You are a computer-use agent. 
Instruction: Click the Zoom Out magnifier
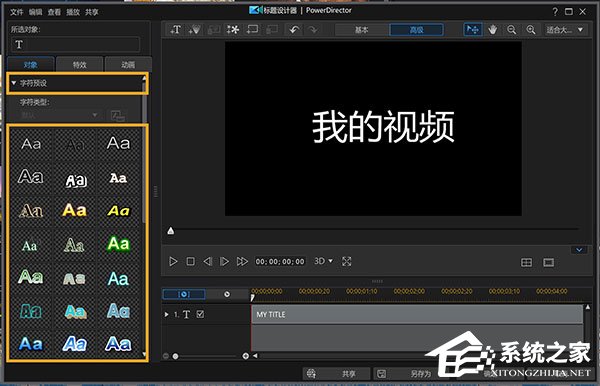point(512,29)
